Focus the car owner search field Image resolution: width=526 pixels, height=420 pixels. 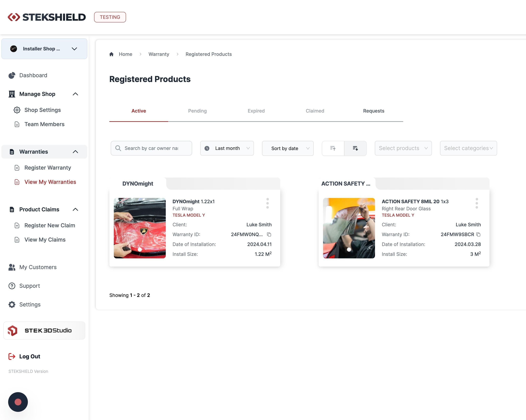[x=151, y=148]
